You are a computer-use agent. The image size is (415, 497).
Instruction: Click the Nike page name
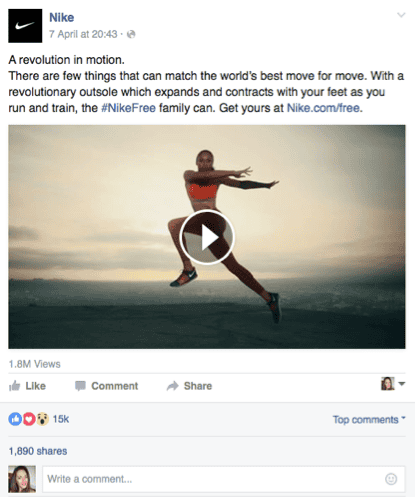click(62, 18)
